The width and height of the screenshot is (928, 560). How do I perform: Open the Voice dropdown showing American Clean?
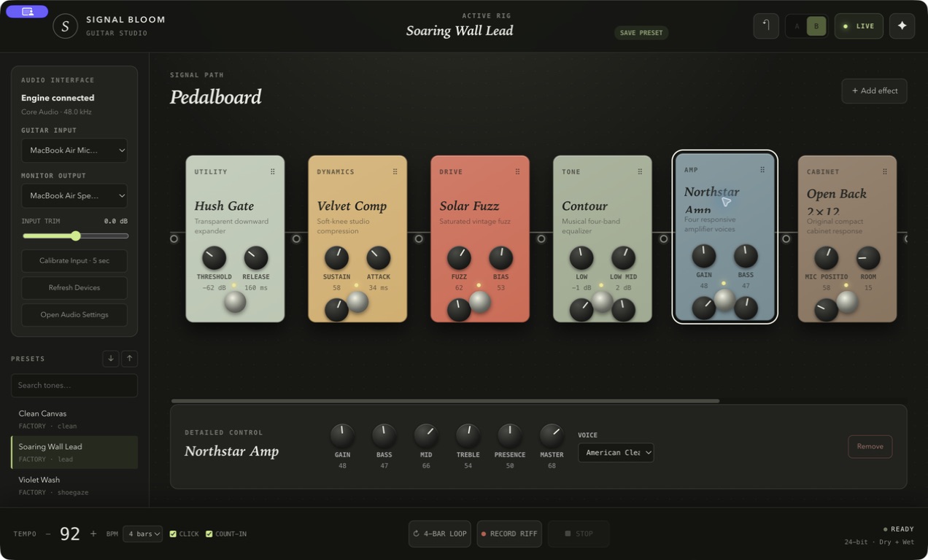coord(616,452)
